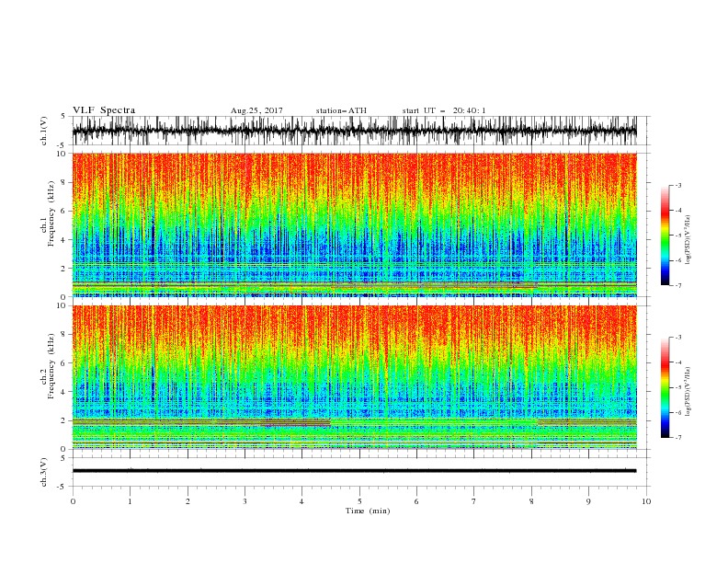The height and width of the screenshot is (563, 728).
Task: Click the "-5" tick on ch.3(V) axis
Action: point(63,487)
